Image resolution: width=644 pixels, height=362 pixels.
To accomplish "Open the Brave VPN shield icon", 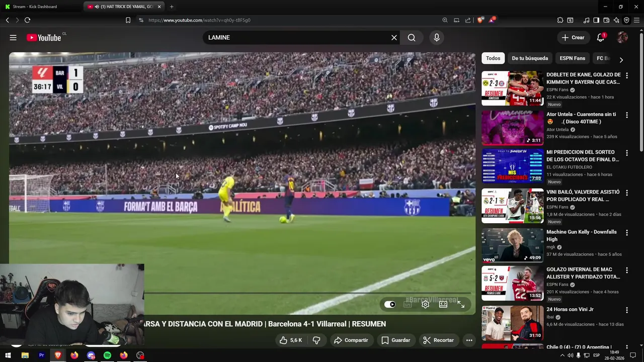I will tap(626, 20).
